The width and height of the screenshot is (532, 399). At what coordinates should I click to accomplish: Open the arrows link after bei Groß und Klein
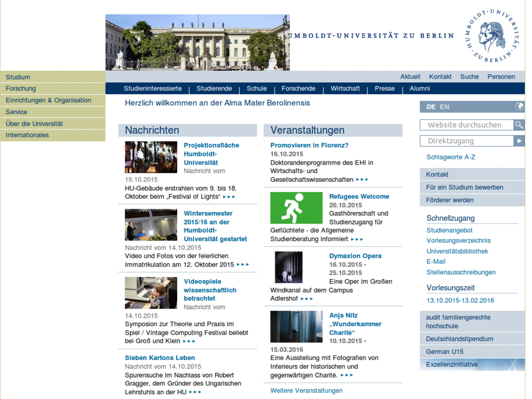[x=189, y=341]
